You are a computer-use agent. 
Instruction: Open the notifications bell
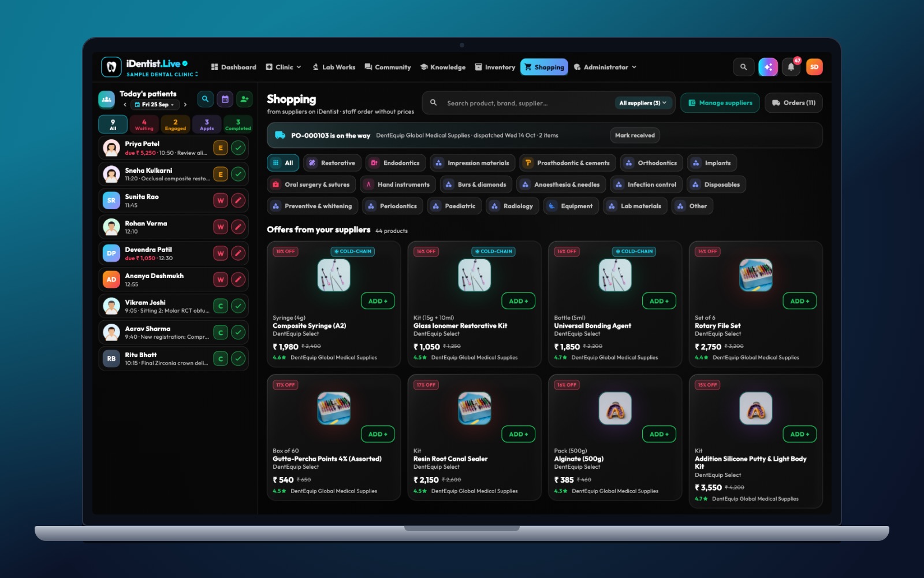tap(791, 67)
